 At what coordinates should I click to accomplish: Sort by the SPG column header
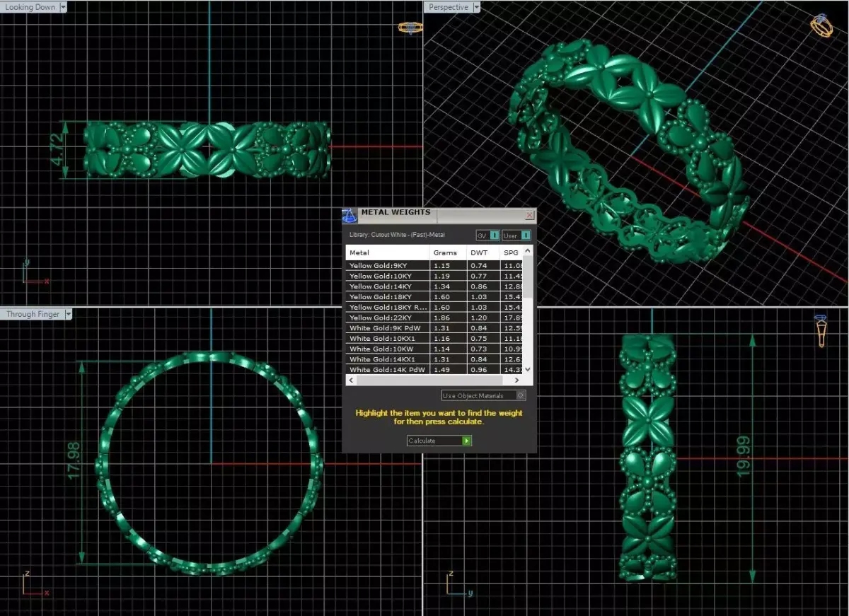tap(512, 252)
